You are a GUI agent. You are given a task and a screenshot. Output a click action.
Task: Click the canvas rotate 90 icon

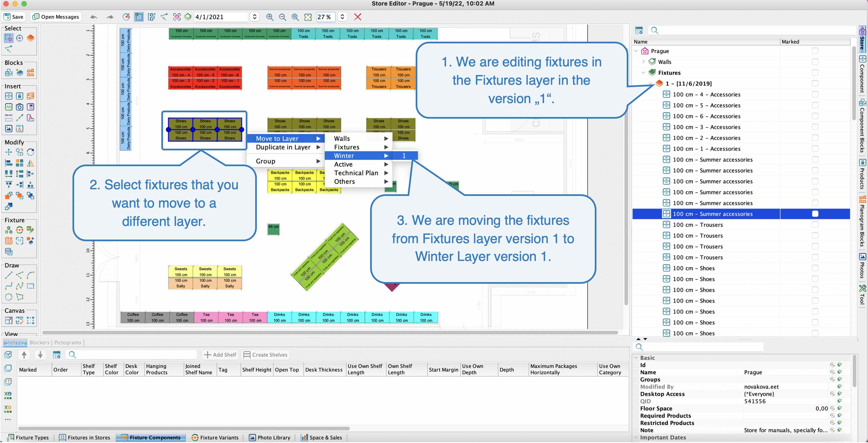(x=19, y=320)
